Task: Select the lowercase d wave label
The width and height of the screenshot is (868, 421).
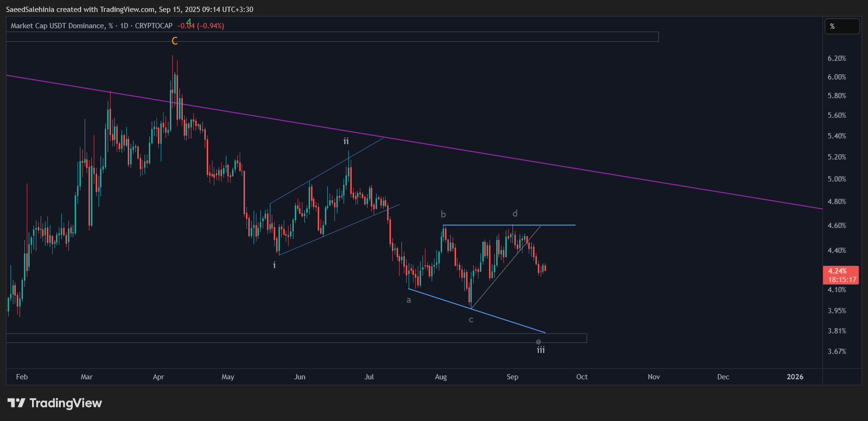Action: [x=515, y=213]
